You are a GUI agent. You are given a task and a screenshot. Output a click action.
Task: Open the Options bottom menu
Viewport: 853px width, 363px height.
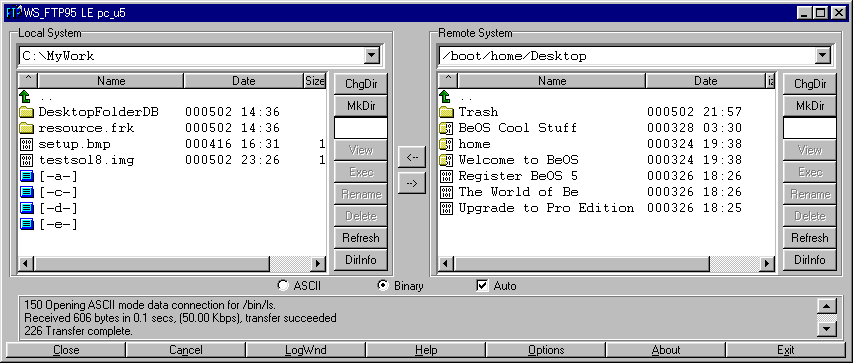[546, 349]
